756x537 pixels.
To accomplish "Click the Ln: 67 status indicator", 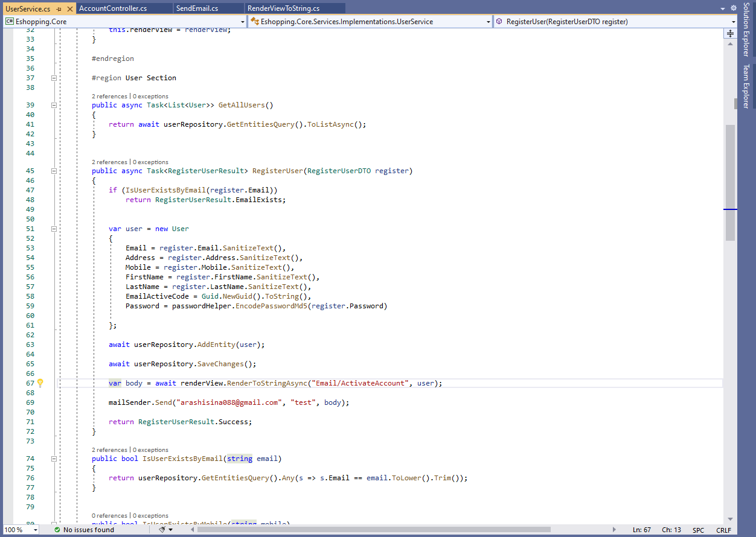I will tap(642, 530).
